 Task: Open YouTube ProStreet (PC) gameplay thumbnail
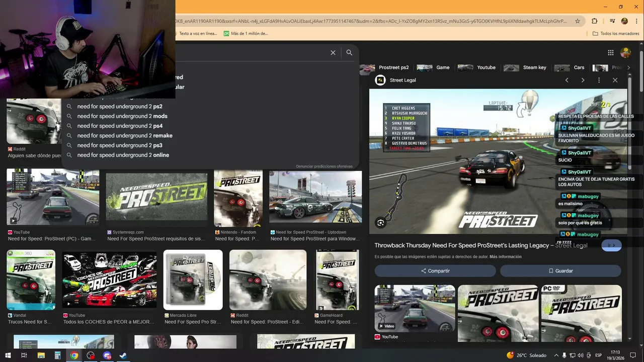tap(53, 197)
